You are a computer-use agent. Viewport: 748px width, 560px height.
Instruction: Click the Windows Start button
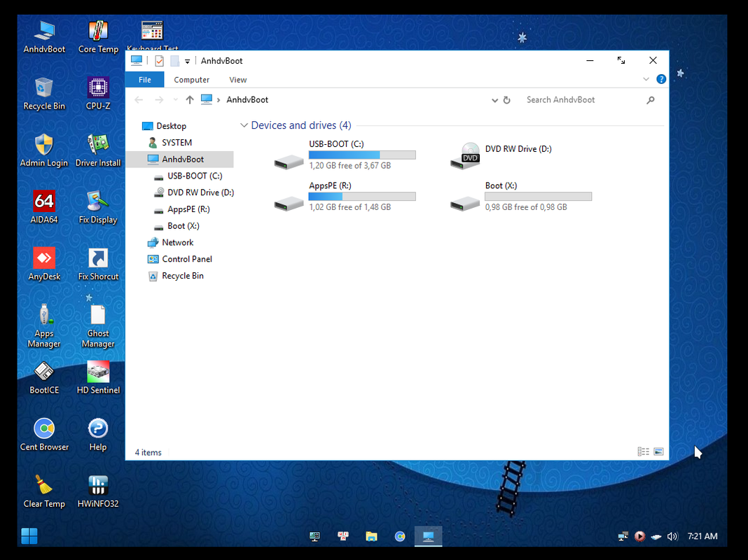(x=29, y=535)
